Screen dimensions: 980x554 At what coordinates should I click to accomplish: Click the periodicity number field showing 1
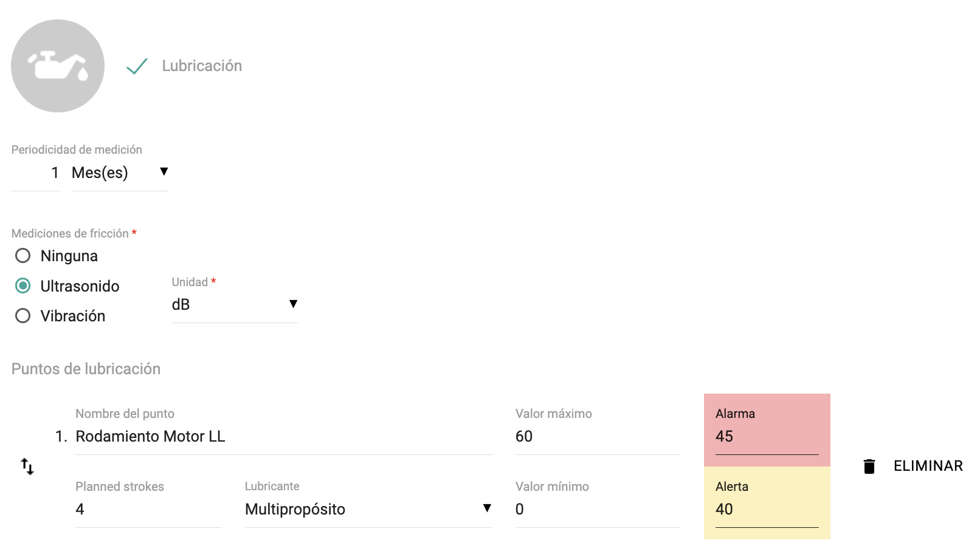click(x=35, y=173)
